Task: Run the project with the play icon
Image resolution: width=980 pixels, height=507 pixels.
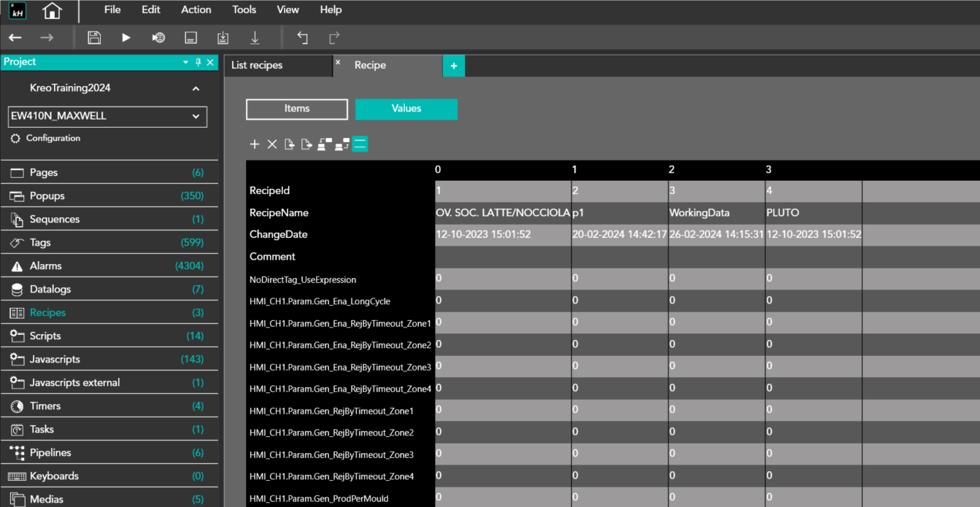Action: click(126, 38)
